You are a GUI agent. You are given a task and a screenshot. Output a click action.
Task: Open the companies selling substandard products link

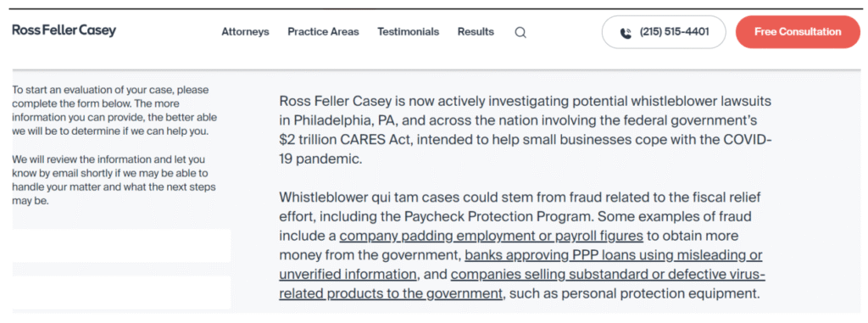(x=608, y=274)
